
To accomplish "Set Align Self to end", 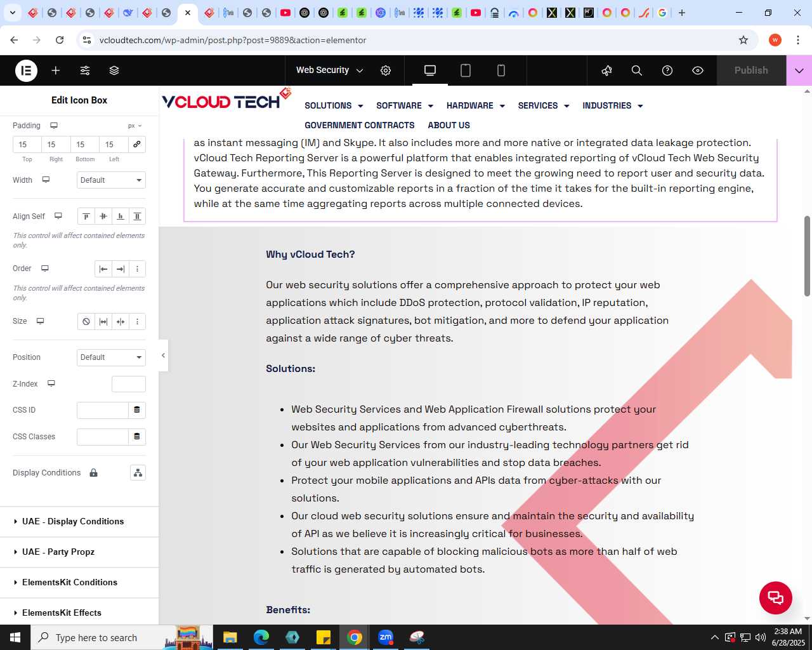I will (121, 216).
